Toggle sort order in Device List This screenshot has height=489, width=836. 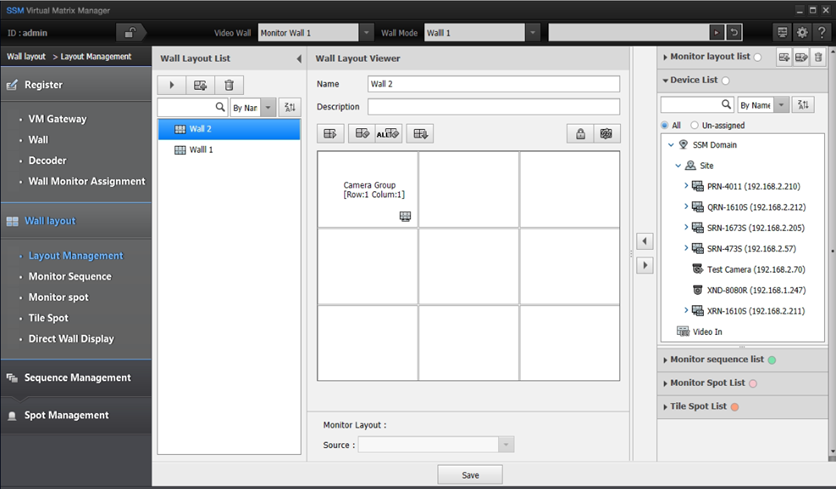pyautogui.click(x=803, y=105)
